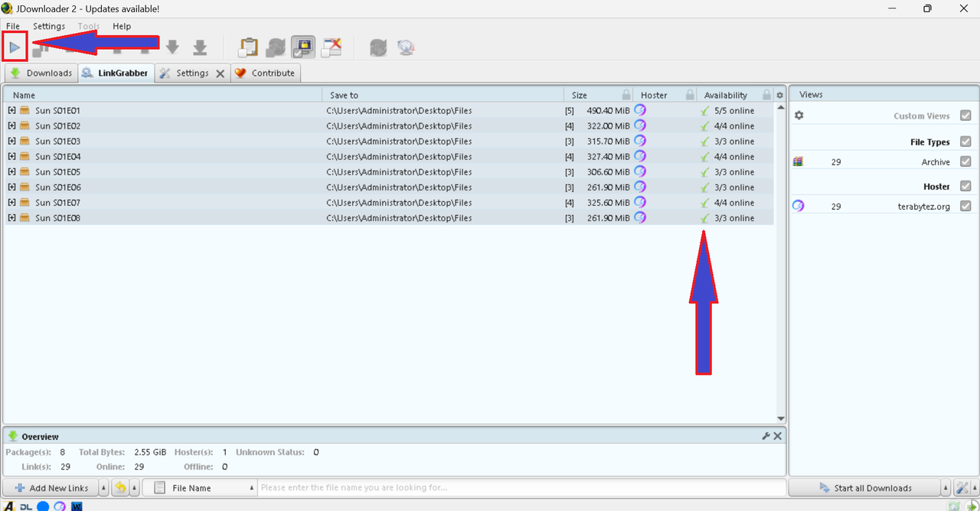The height and width of the screenshot is (511, 980).
Task: Toggle the Hoster section checkbox
Action: (965, 186)
